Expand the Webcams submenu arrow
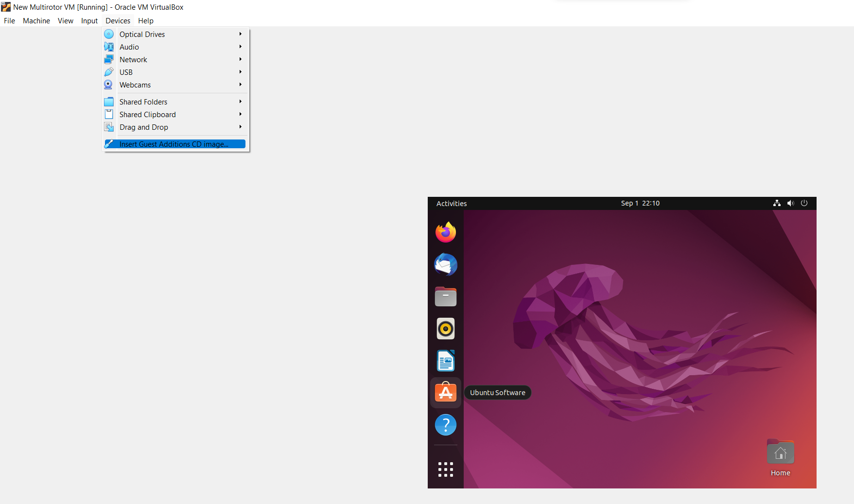 (x=241, y=85)
